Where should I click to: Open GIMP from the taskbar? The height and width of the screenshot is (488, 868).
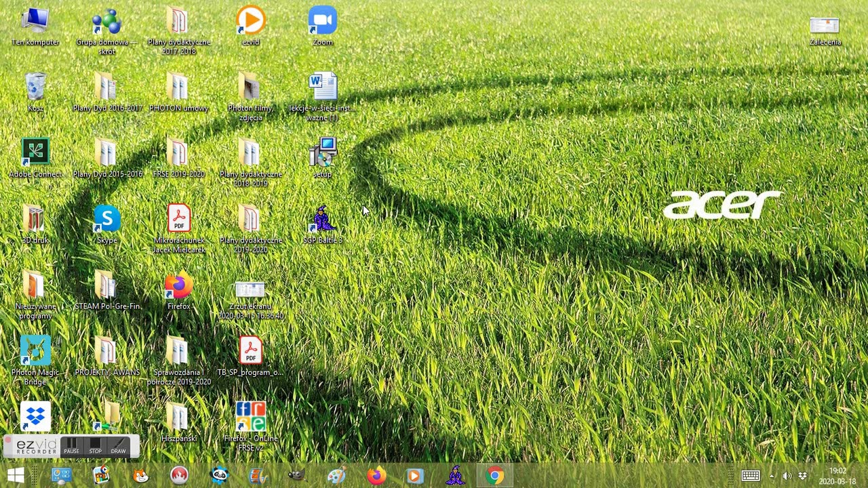(296, 476)
